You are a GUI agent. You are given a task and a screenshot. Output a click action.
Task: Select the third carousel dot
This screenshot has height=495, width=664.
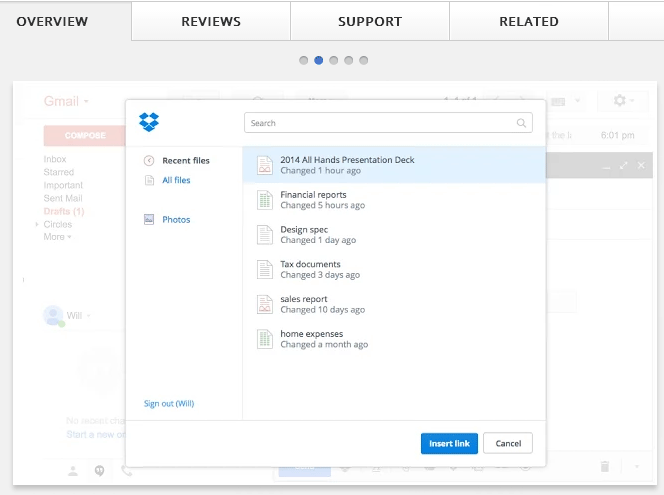tap(334, 60)
